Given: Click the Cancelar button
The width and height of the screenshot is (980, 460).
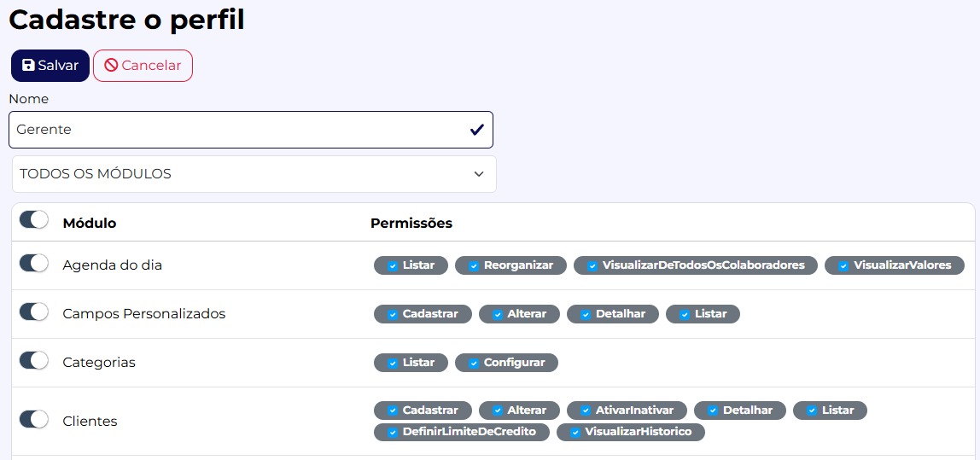Looking at the screenshot, I should click(x=143, y=66).
